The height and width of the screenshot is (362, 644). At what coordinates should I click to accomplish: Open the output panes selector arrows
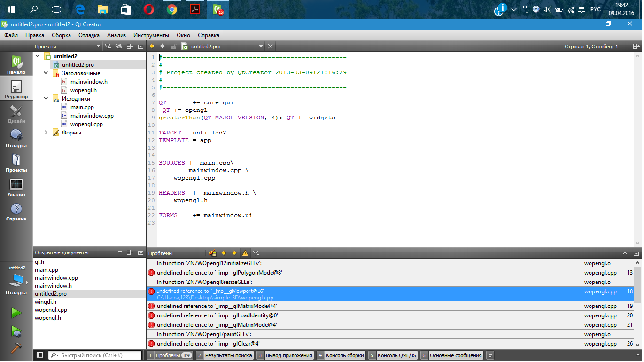click(x=490, y=355)
